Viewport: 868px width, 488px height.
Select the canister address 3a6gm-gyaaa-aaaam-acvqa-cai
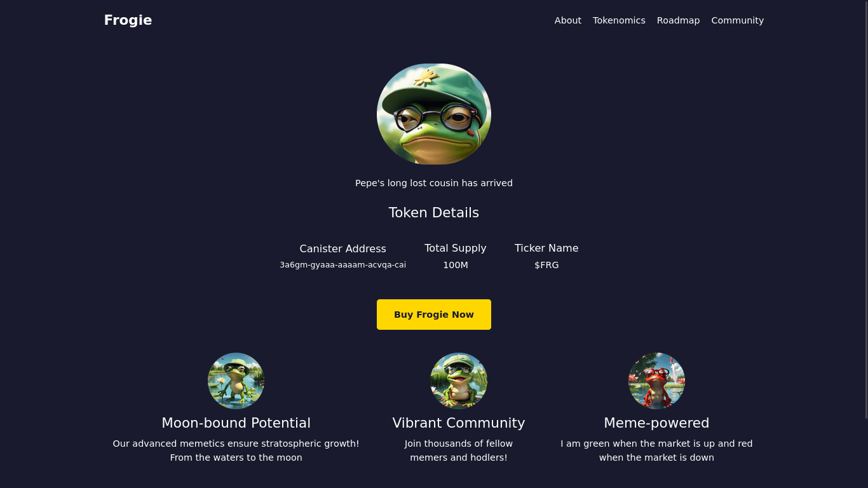(342, 265)
